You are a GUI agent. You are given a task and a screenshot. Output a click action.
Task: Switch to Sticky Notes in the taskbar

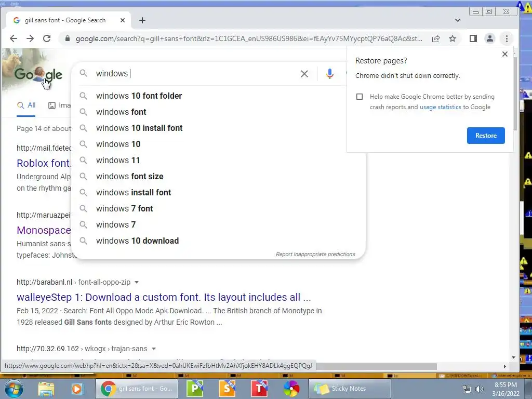click(x=350, y=389)
